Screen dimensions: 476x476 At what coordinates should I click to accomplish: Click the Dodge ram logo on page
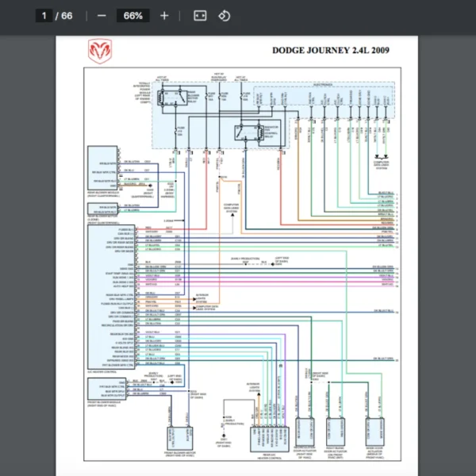99,51
